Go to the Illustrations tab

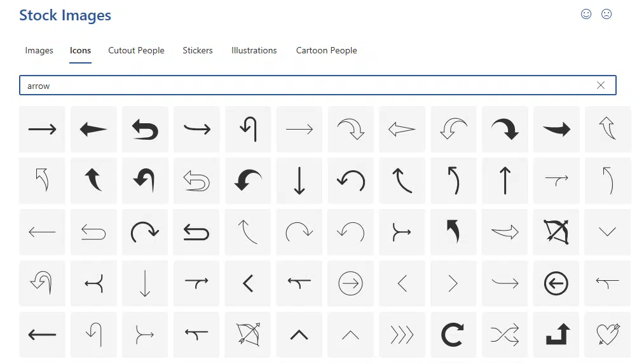[254, 50]
